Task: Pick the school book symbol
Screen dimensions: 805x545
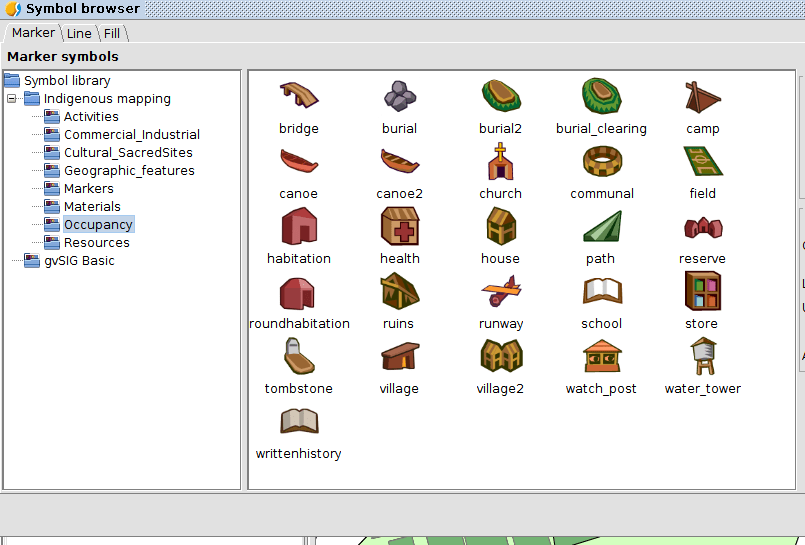Action: click(x=601, y=292)
